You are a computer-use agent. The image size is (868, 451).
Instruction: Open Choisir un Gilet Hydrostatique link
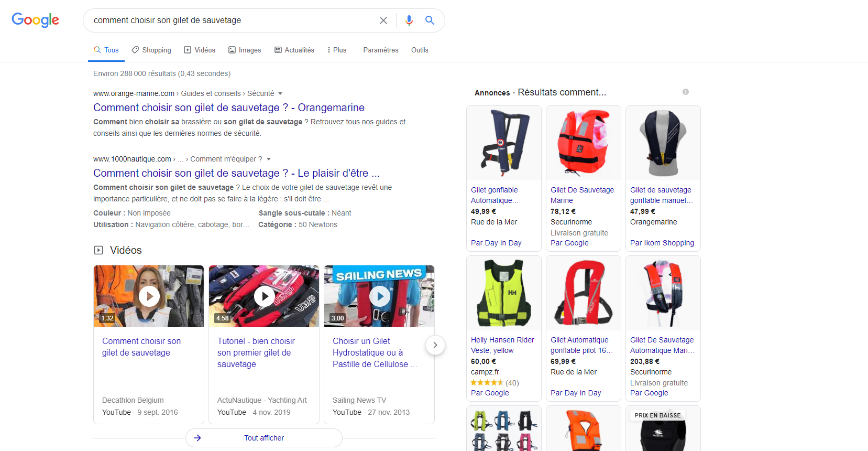pyautogui.click(x=375, y=352)
